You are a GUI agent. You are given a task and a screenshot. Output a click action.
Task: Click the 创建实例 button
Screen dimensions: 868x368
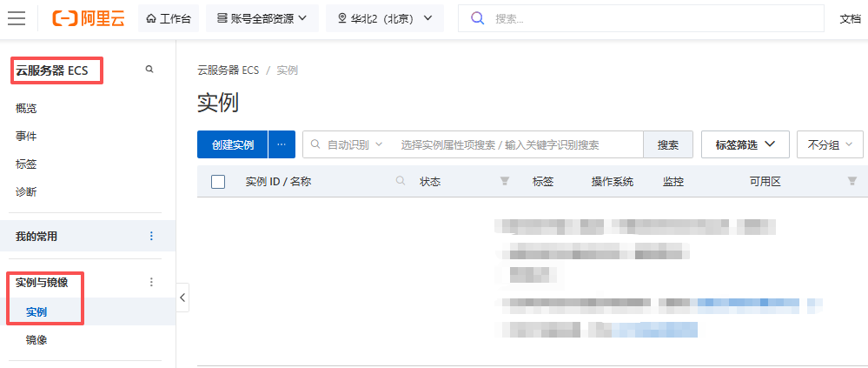[x=233, y=144]
